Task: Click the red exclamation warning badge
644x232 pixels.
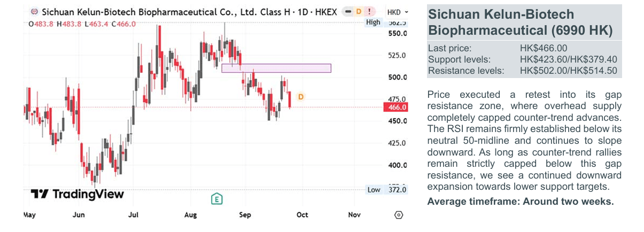Action: point(369,12)
